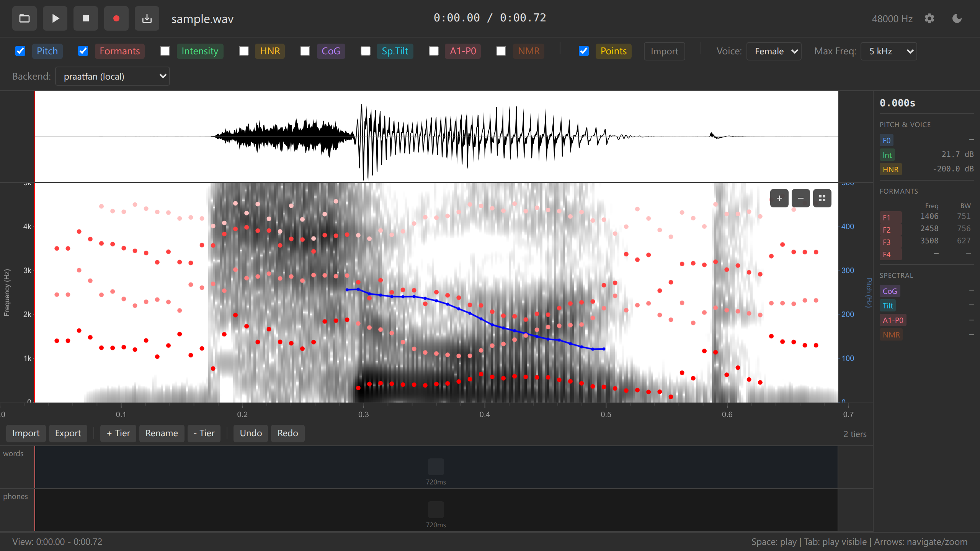The width and height of the screenshot is (980, 551).
Task: Open an audio file with the folder icon
Action: point(24,18)
